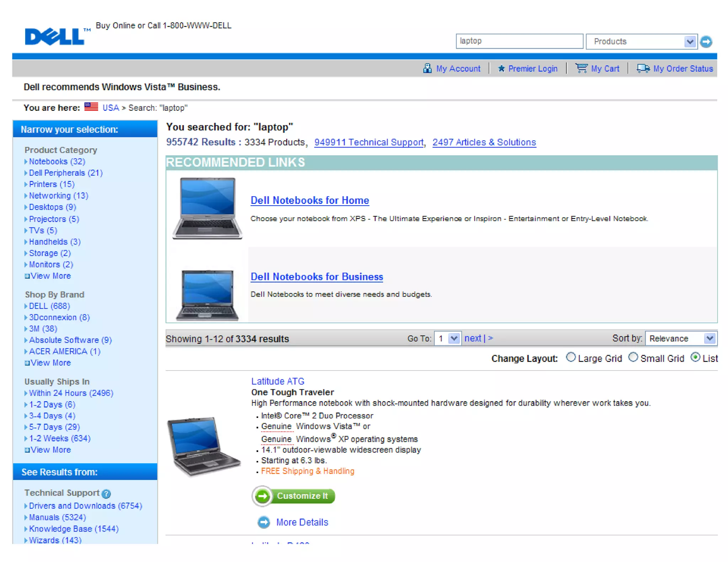Select the Large Grid layout option
Viewport: 728px width, 562px height.
pyautogui.click(x=571, y=357)
